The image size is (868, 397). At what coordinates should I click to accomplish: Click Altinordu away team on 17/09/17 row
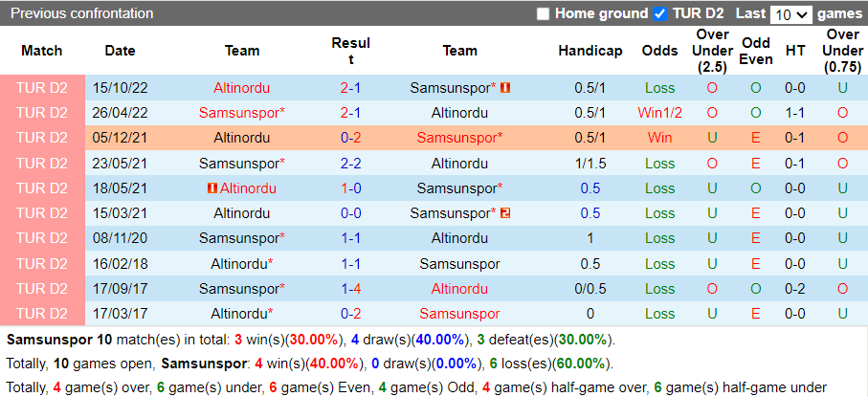click(x=459, y=289)
